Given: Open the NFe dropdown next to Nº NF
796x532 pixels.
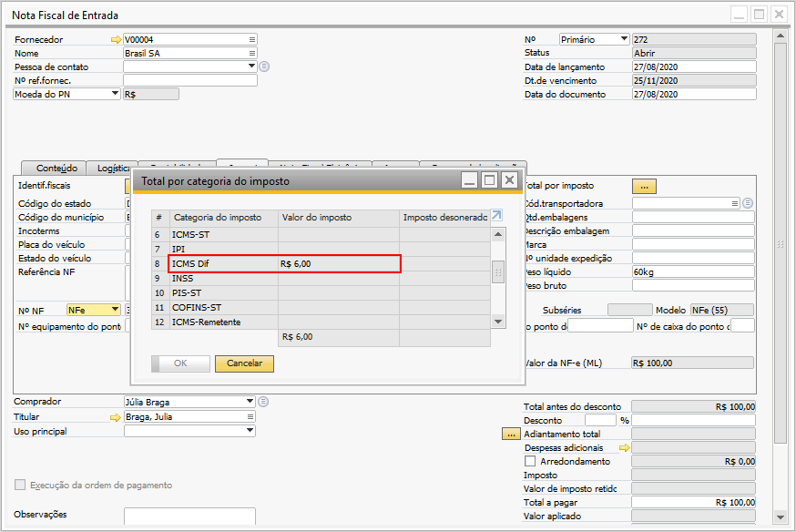Looking at the screenshot, I should pyautogui.click(x=116, y=309).
